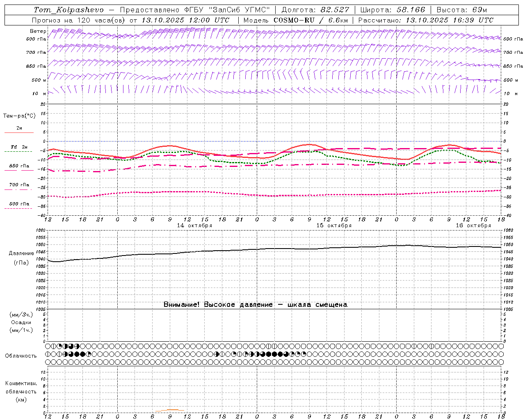Click the 16 октября date label

coord(473,226)
